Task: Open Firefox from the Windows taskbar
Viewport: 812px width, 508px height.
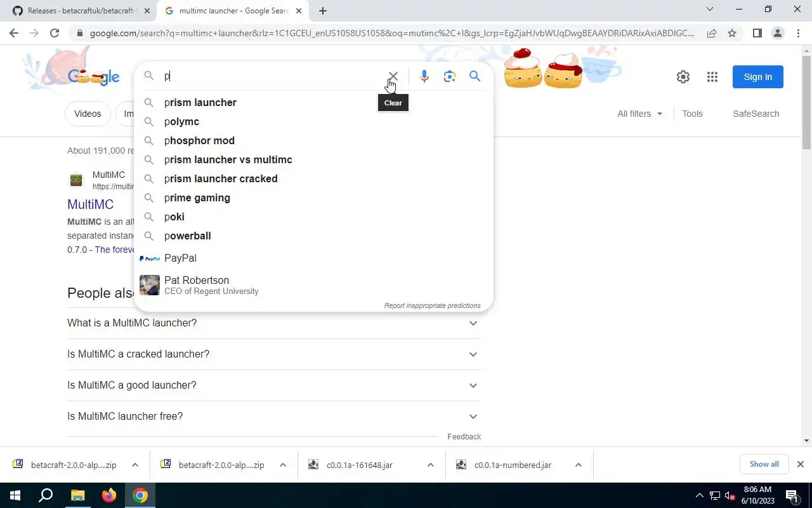Action: tap(109, 495)
